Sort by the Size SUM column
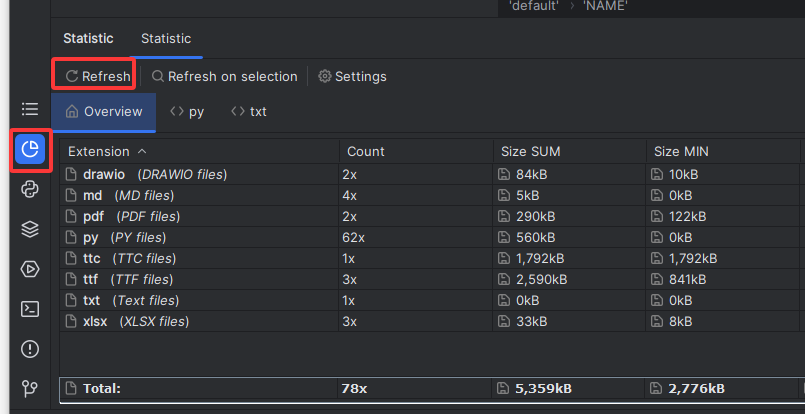This screenshot has width=805, height=414. pos(530,151)
